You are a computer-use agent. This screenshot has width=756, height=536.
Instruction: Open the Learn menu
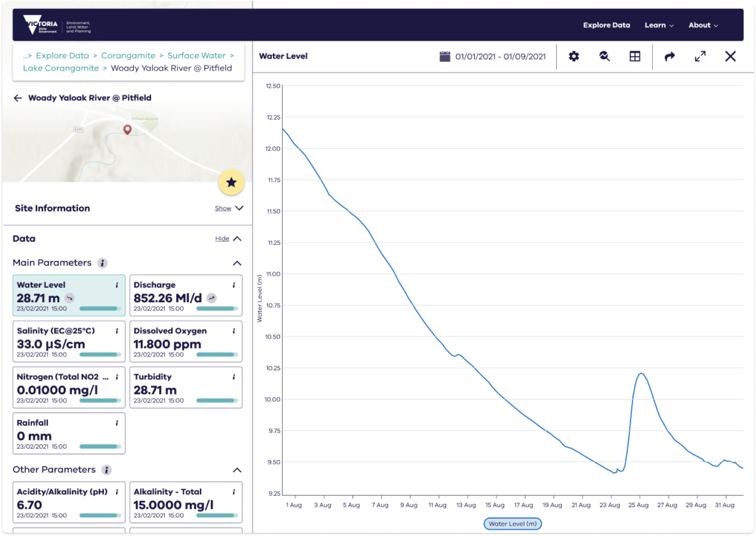point(659,25)
